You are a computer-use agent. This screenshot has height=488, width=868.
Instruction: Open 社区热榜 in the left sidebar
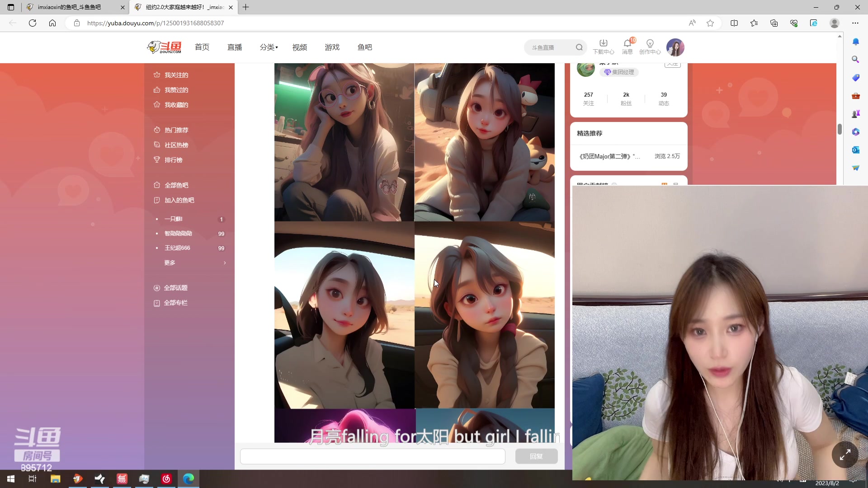[x=176, y=145]
